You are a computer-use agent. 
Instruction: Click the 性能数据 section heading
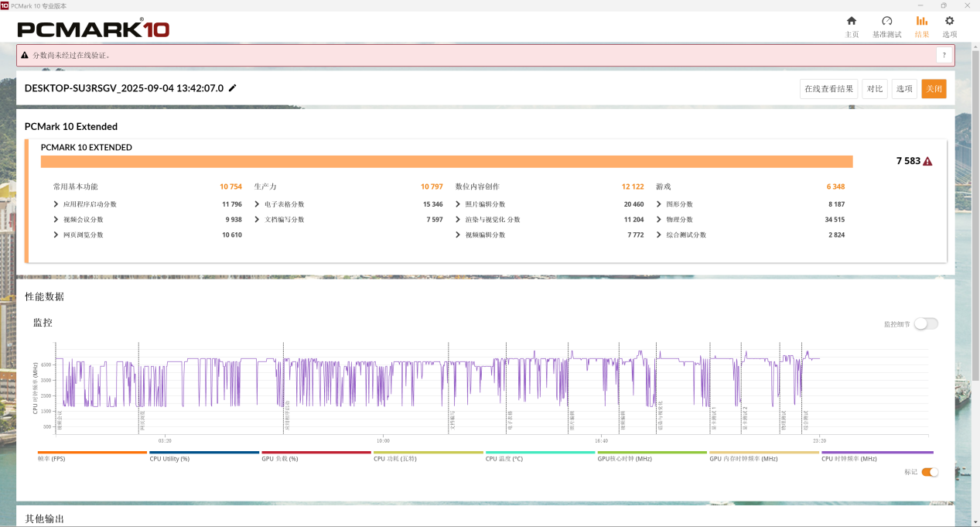[x=44, y=296]
